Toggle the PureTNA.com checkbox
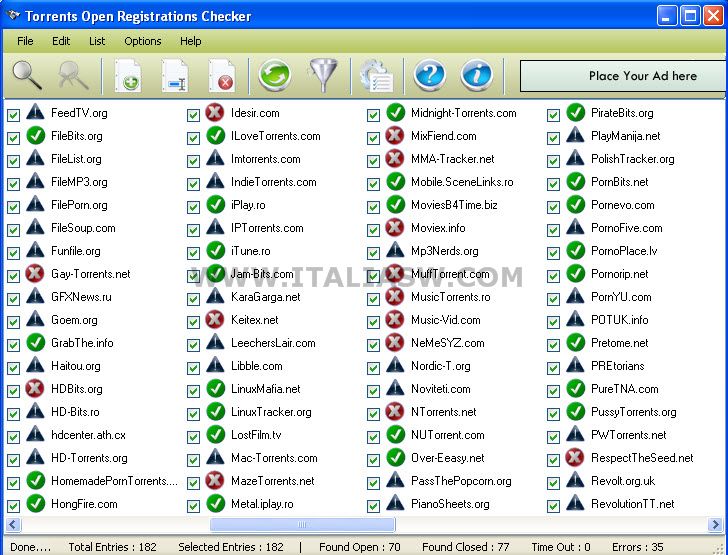728x555 pixels. click(553, 391)
